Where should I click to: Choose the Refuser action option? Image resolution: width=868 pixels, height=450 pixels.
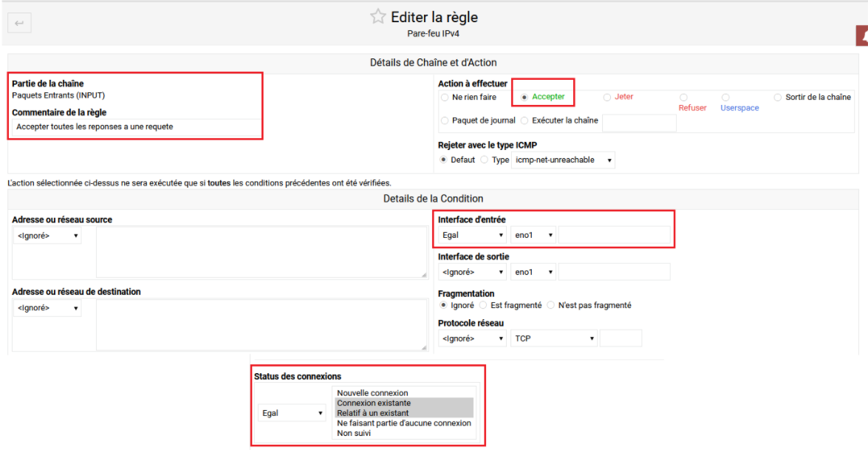(682, 97)
